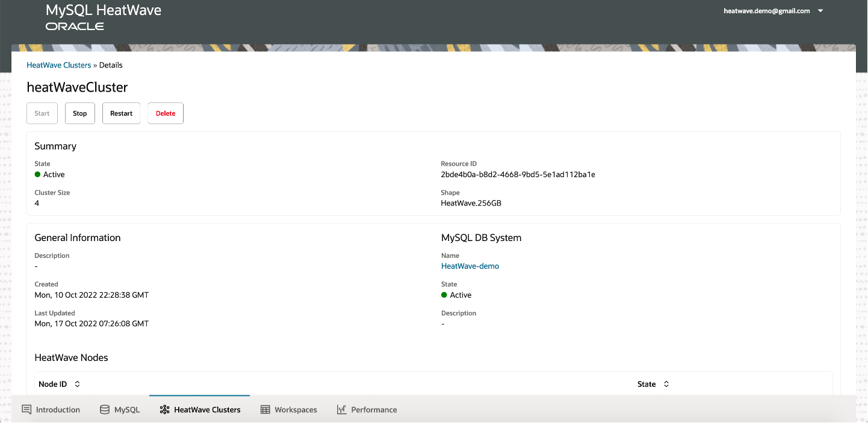Image resolution: width=868 pixels, height=423 pixels.
Task: Click the MySQL database icon in bottom bar
Action: tap(104, 409)
